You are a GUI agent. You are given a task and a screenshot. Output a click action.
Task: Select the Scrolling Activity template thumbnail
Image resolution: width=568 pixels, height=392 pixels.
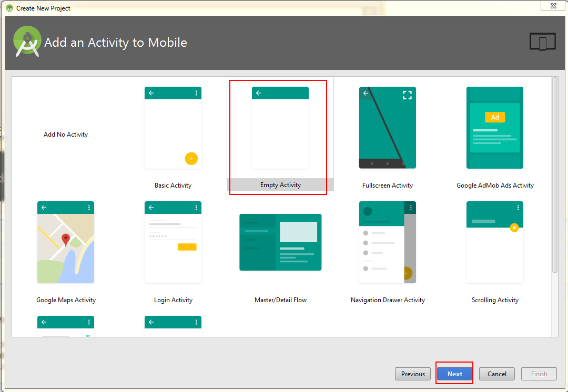[495, 242]
